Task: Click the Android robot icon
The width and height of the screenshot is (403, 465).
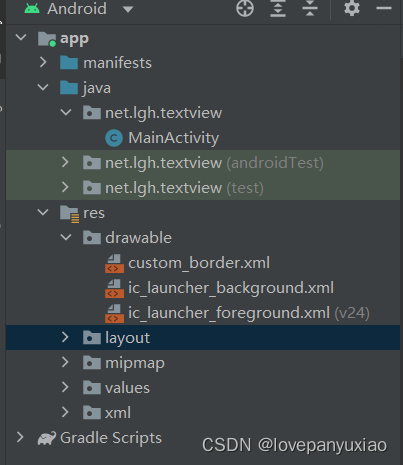Action: [x=32, y=9]
